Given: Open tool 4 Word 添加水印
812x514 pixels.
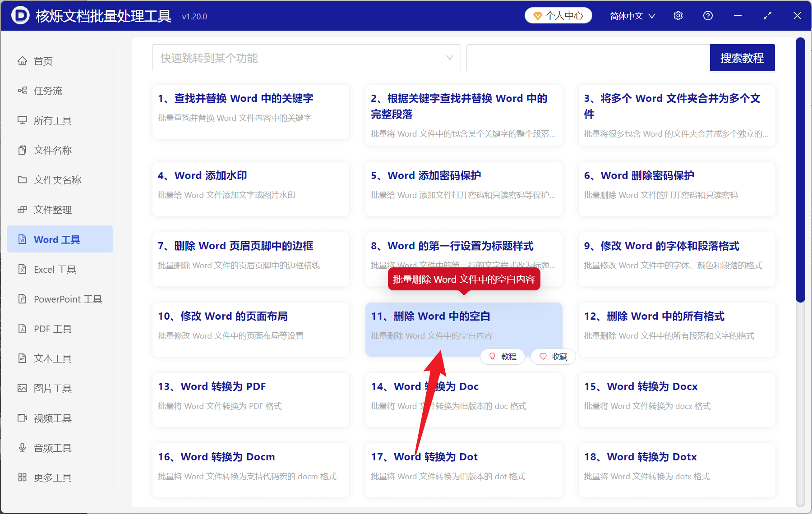Looking at the screenshot, I should pos(250,189).
